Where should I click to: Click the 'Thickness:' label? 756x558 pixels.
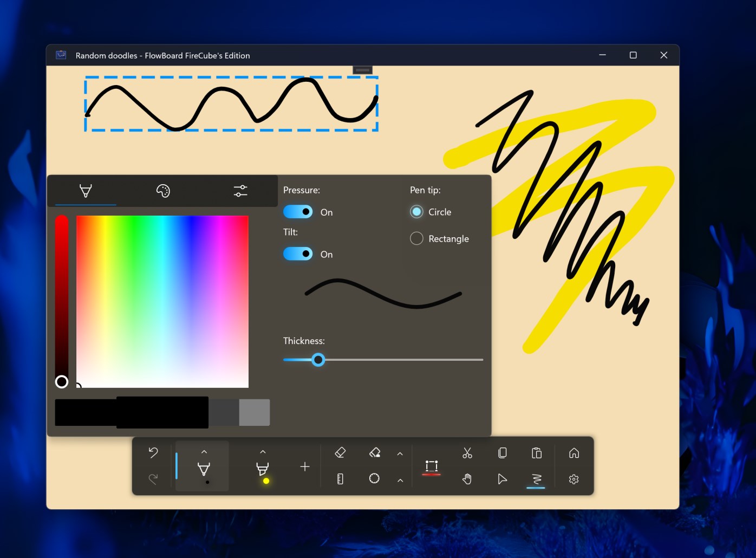(304, 341)
